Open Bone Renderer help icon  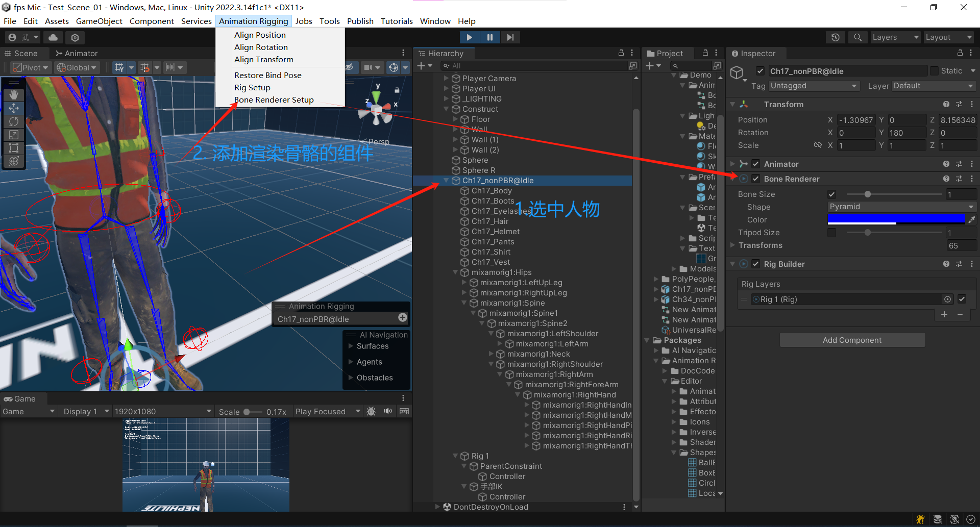tap(946, 179)
